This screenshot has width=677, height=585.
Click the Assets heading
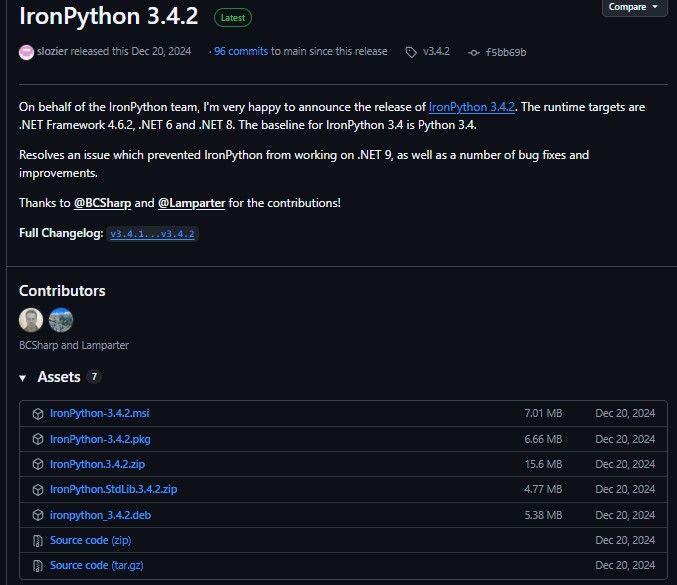coord(59,377)
